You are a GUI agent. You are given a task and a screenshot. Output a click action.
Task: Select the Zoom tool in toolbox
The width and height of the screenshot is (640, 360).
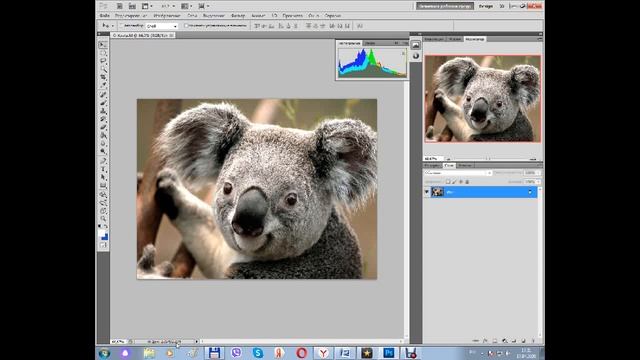tap(103, 219)
